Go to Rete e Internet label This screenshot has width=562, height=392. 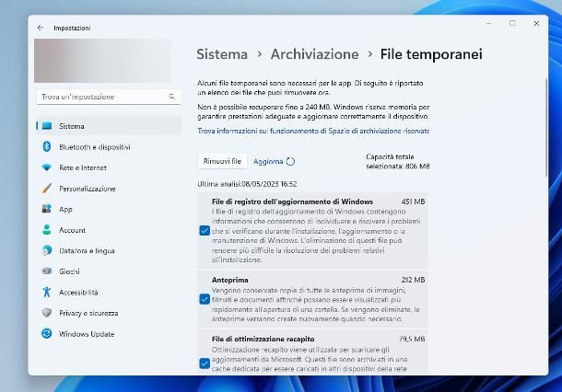(83, 167)
